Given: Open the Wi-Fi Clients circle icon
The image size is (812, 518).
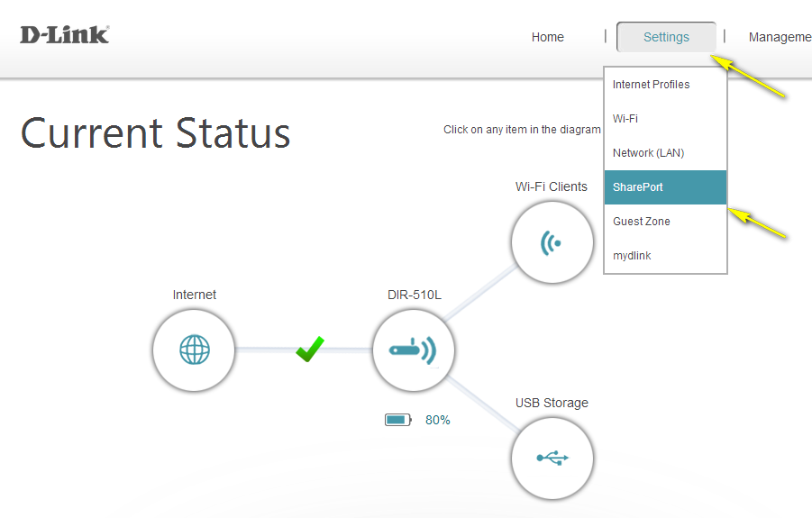Looking at the screenshot, I should (552, 242).
